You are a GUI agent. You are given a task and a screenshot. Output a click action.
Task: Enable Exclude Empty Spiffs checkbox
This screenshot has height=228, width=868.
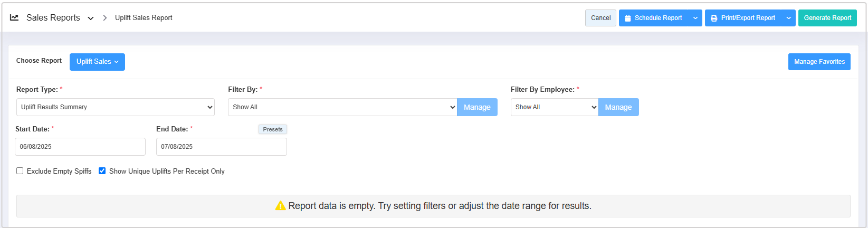point(20,171)
